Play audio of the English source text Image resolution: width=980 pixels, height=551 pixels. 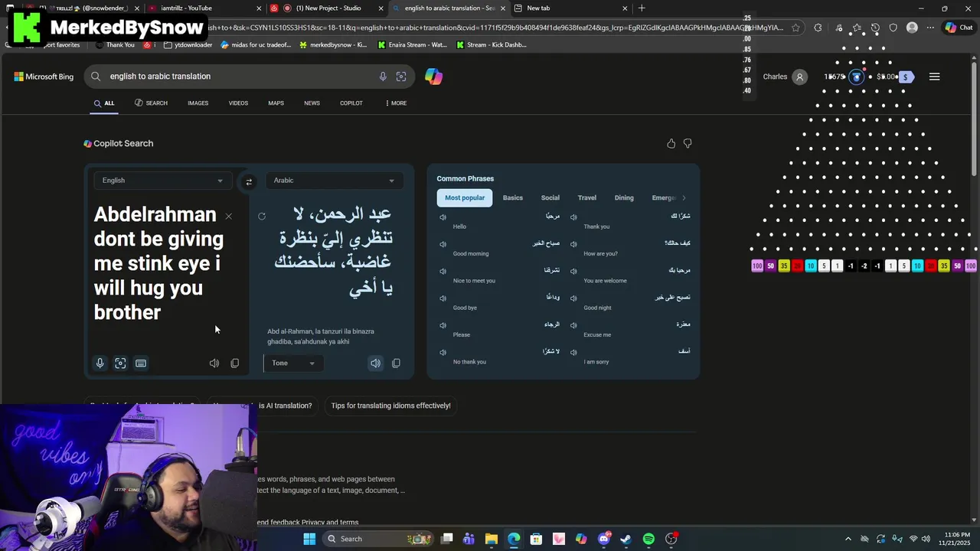click(214, 364)
